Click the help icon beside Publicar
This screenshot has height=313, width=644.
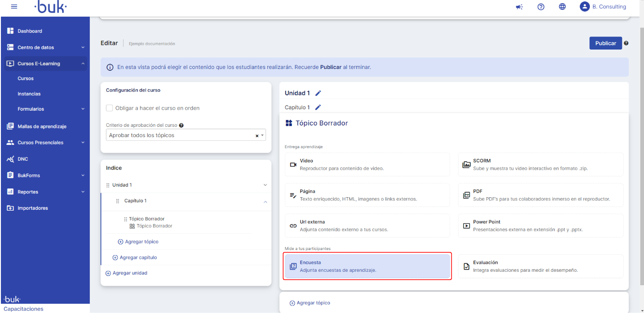pos(626,44)
